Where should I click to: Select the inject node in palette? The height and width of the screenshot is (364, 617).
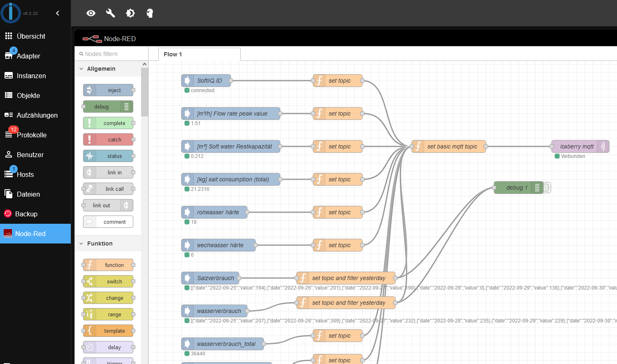pos(109,90)
